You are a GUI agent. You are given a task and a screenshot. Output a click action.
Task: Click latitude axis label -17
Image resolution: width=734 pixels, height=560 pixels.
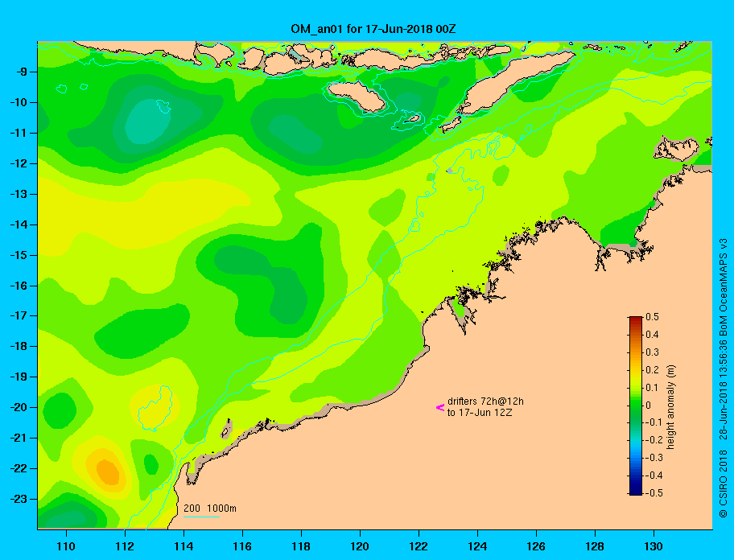(19, 315)
